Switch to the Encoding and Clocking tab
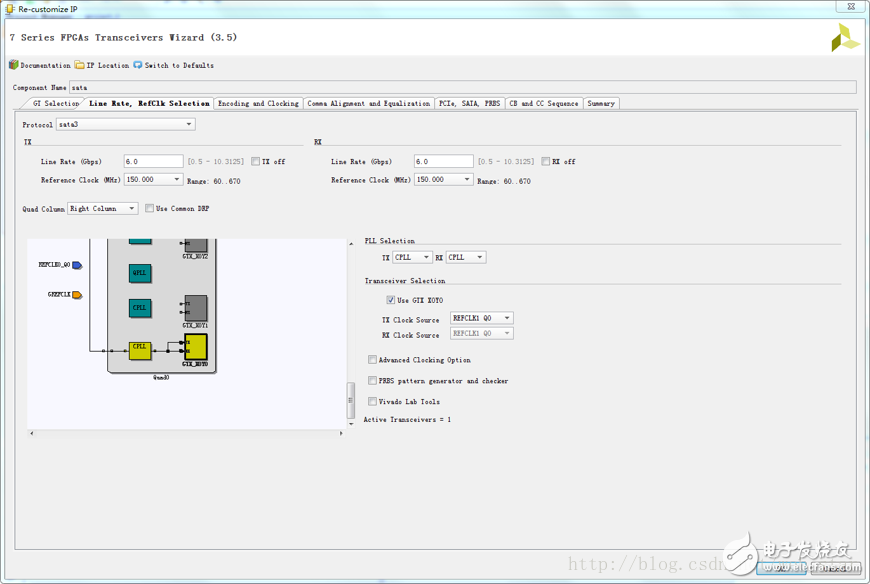Image resolution: width=870 pixels, height=584 pixels. (x=258, y=103)
